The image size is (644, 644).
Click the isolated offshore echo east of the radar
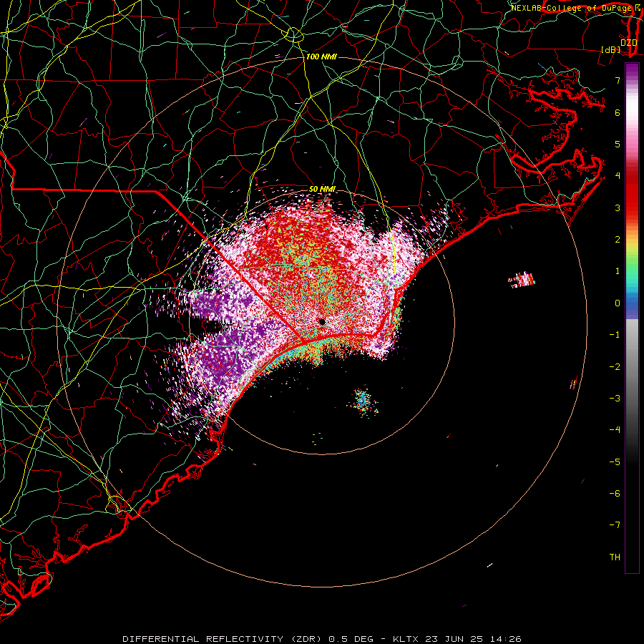[522, 280]
